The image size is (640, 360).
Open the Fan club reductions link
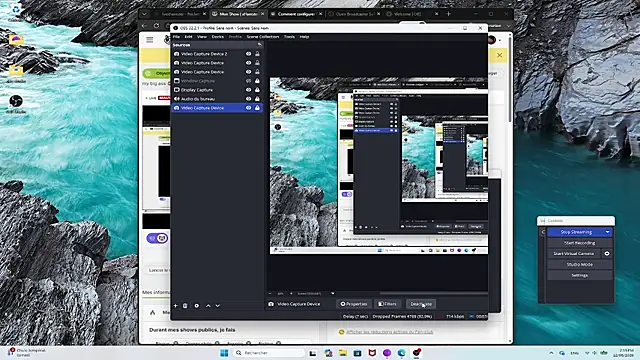click(x=389, y=332)
